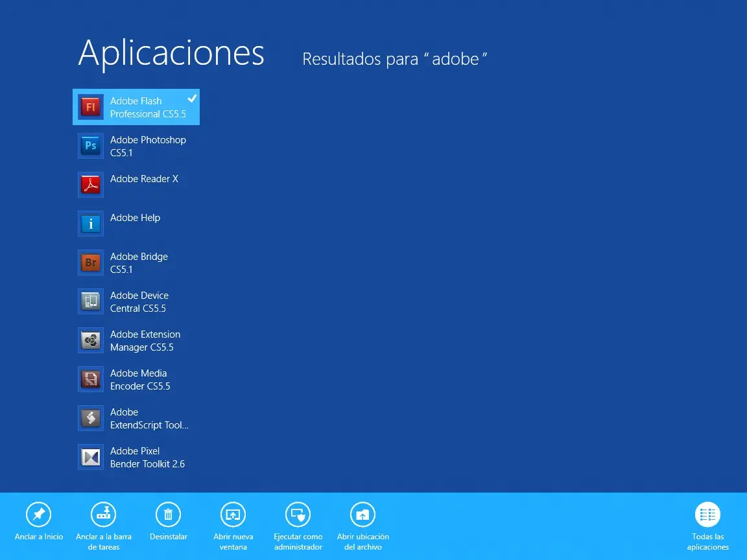The height and width of the screenshot is (560, 747).
Task: Click the Adobe Flash Professional Fl icon
Action: [x=91, y=107]
